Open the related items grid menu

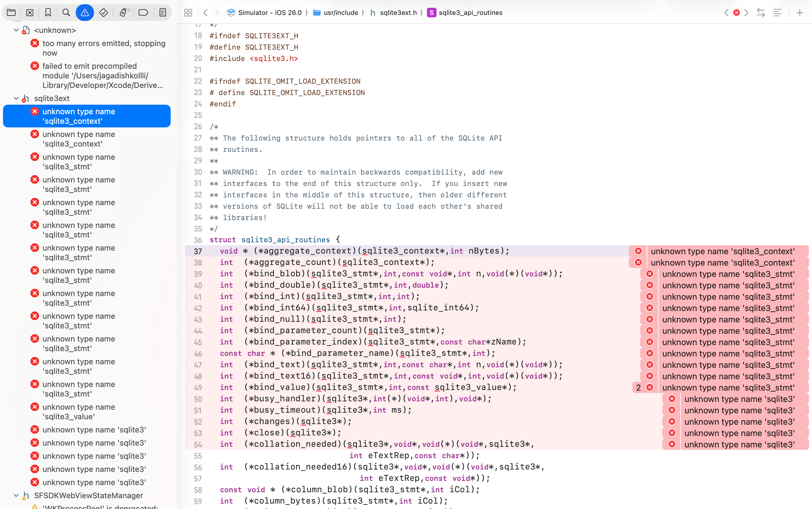tap(188, 13)
